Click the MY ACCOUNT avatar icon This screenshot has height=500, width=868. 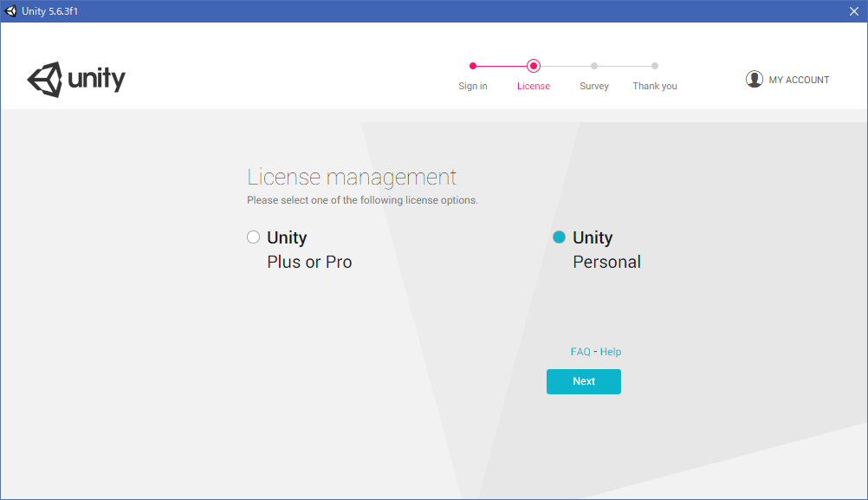(755, 79)
